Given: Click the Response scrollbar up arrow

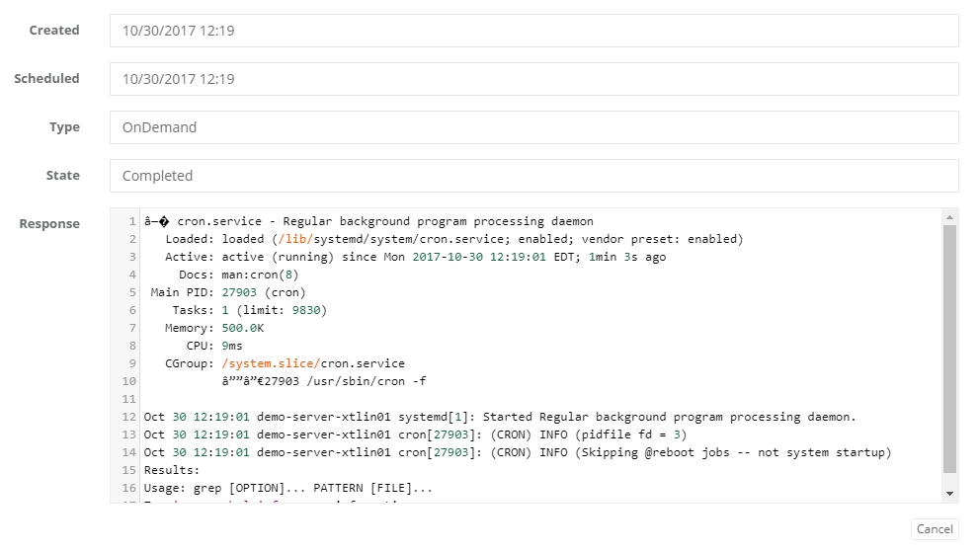Looking at the screenshot, I should pos(950,217).
